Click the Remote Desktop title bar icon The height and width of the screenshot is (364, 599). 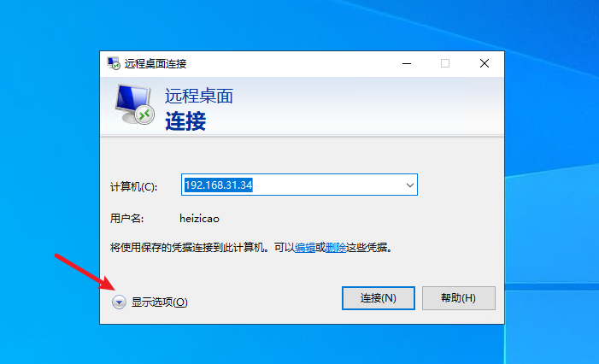click(x=114, y=63)
